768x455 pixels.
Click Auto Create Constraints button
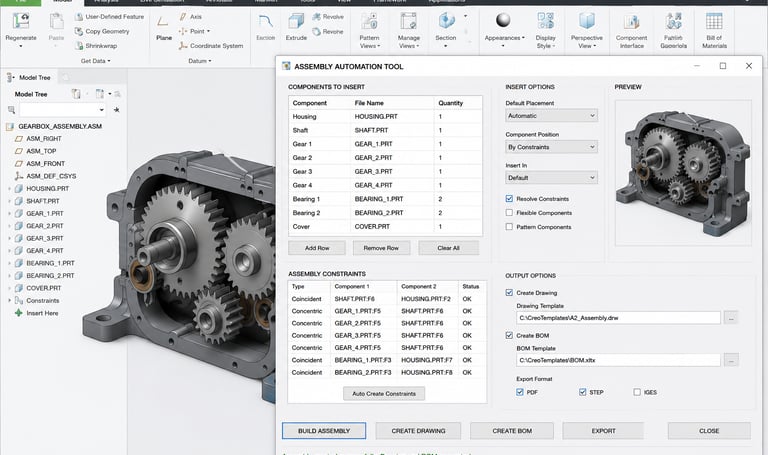click(x=384, y=393)
